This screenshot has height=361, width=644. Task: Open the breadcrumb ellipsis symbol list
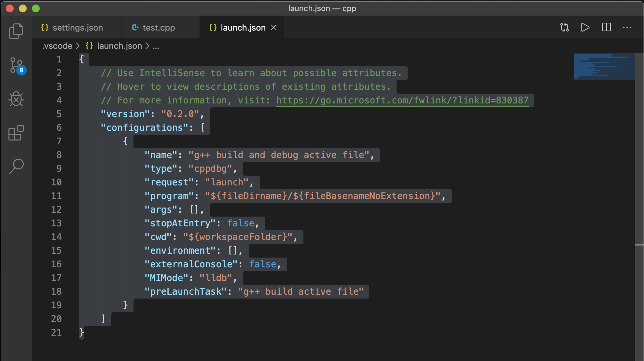tap(156, 46)
